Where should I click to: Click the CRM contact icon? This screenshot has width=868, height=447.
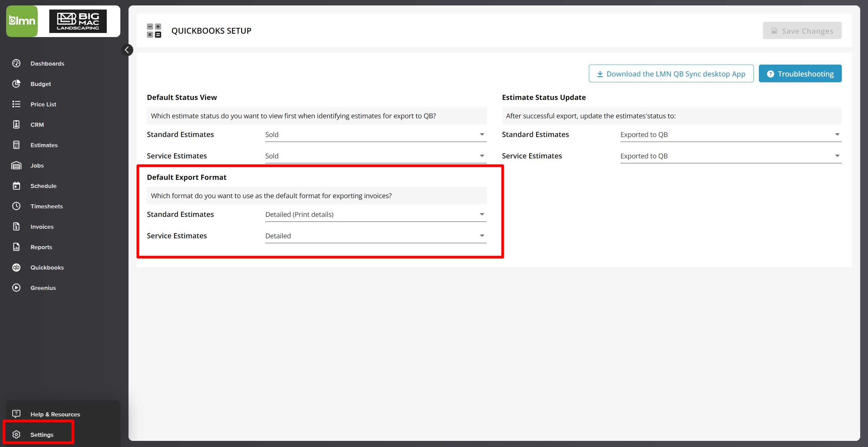click(16, 124)
